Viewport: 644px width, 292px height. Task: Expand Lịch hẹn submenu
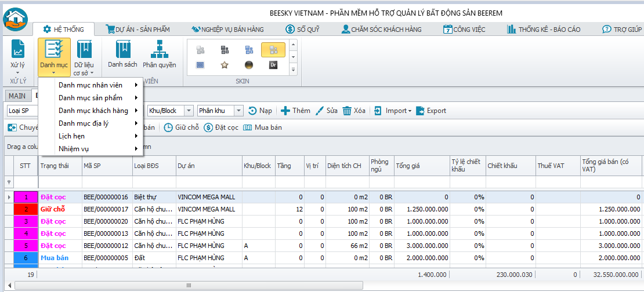(x=91, y=136)
